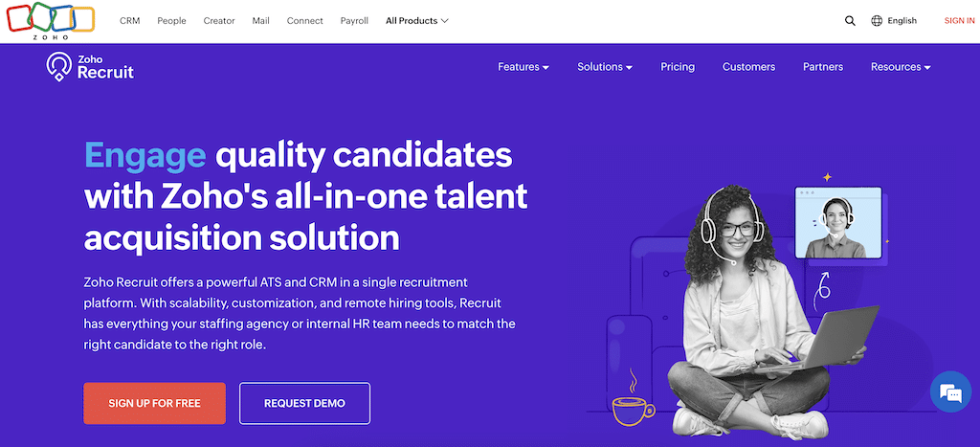Screen dimensions: 980x447
Task: Click the video call thumbnail illustration
Action: (x=836, y=223)
